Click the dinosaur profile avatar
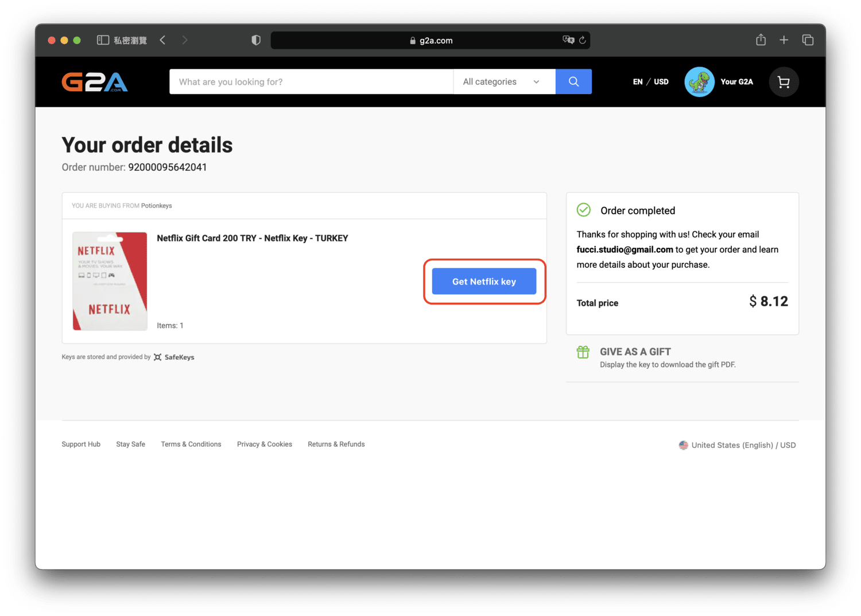This screenshot has height=616, width=861. (x=699, y=82)
